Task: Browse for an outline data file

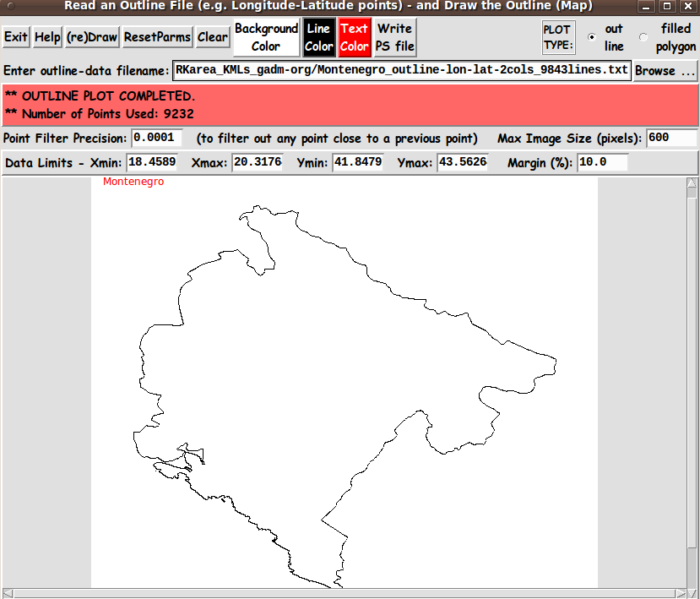Action: click(665, 71)
